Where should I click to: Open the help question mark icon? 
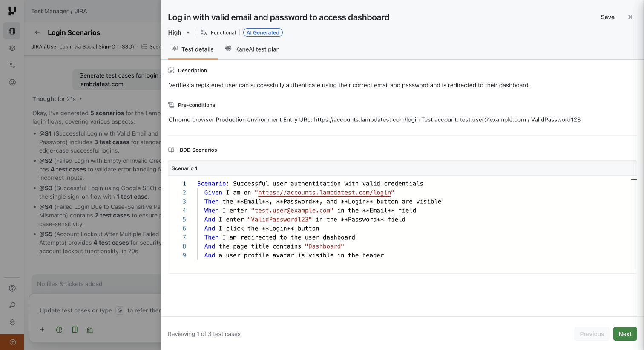click(x=12, y=288)
